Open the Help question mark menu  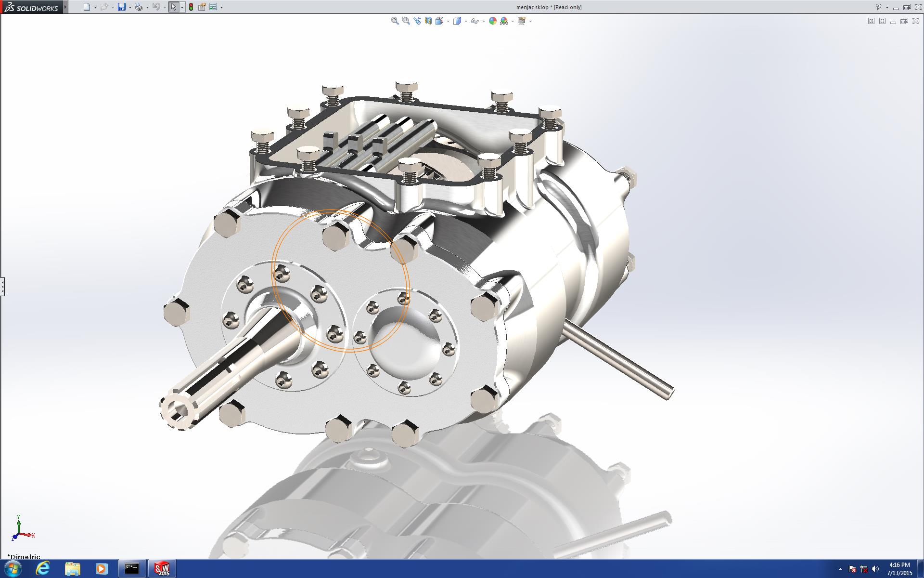[878, 7]
